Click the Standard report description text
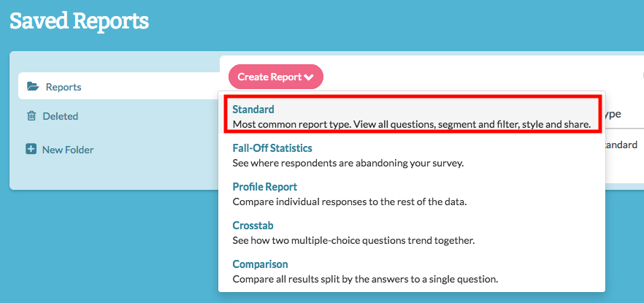Screen dimensions: 644x303 pos(412,124)
